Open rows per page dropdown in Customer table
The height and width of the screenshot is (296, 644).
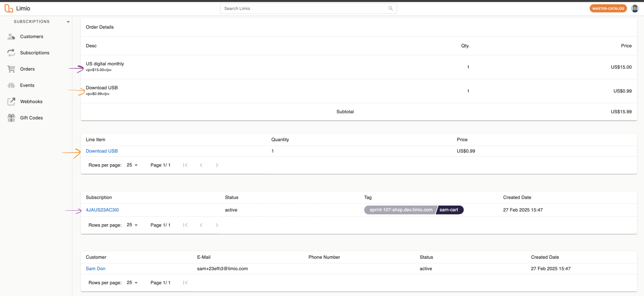click(132, 283)
